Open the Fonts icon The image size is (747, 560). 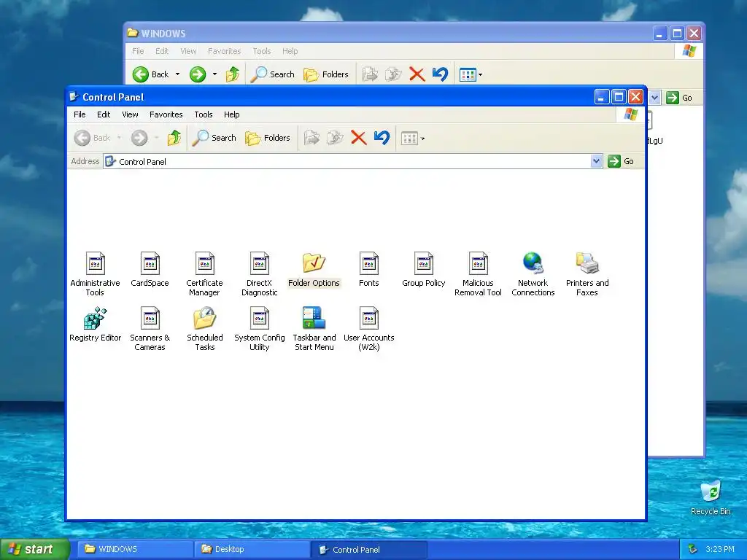point(368,270)
